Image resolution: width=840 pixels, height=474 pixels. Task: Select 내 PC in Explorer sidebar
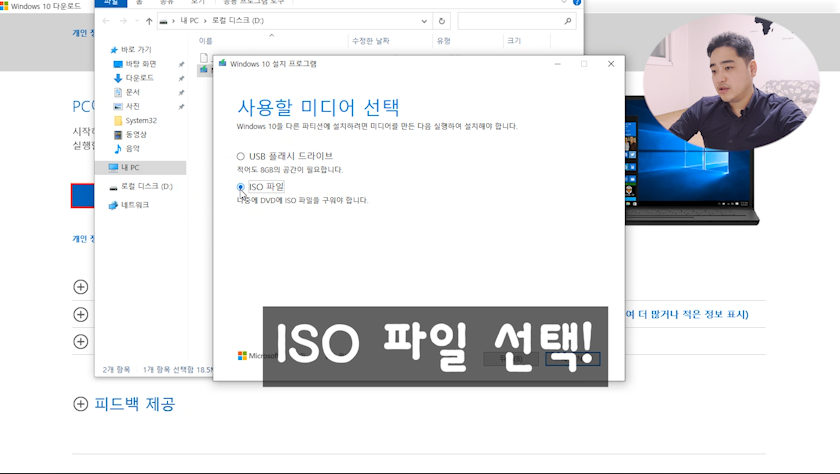click(140, 168)
